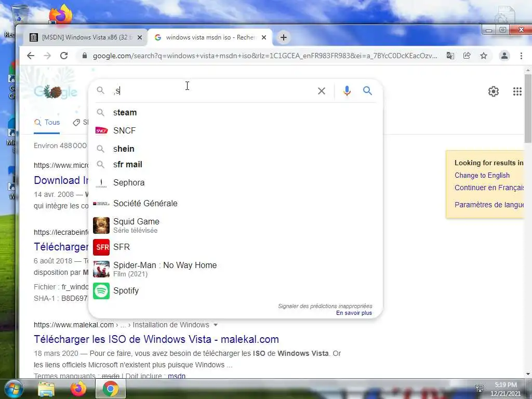Click the red SFR logo icon
Viewport: 532px width, 399px height.
pos(101,247)
